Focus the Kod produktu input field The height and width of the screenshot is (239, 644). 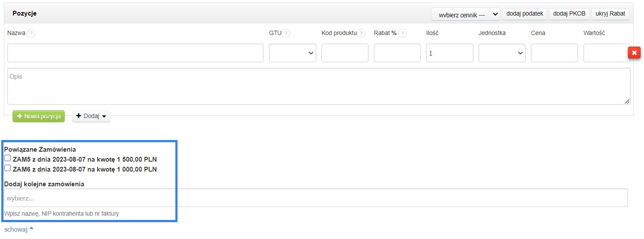point(345,53)
